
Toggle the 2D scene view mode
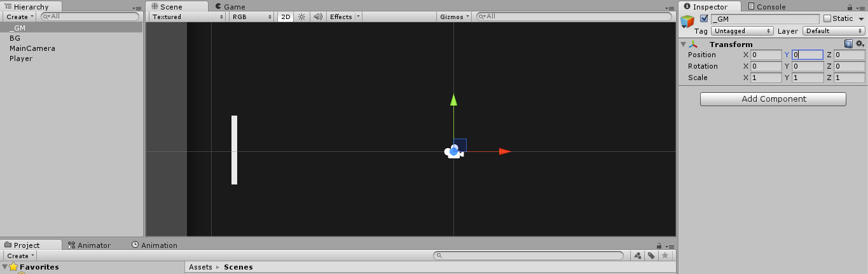[286, 17]
